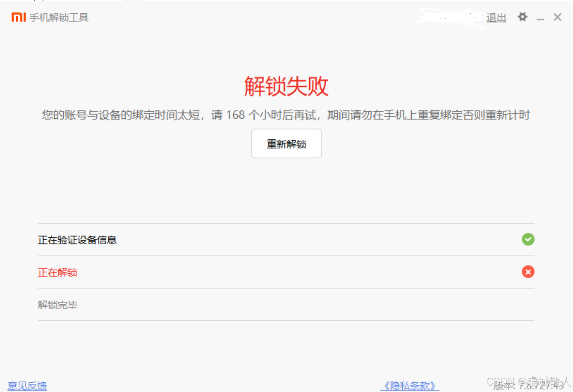Select the 解锁完毕 step text
This screenshot has height=392, width=573.
pyautogui.click(x=58, y=305)
